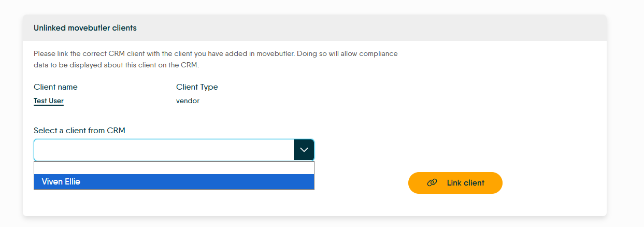Viewport: 644px width, 227px height.
Task: Click the vendor client type value
Action: point(188,101)
